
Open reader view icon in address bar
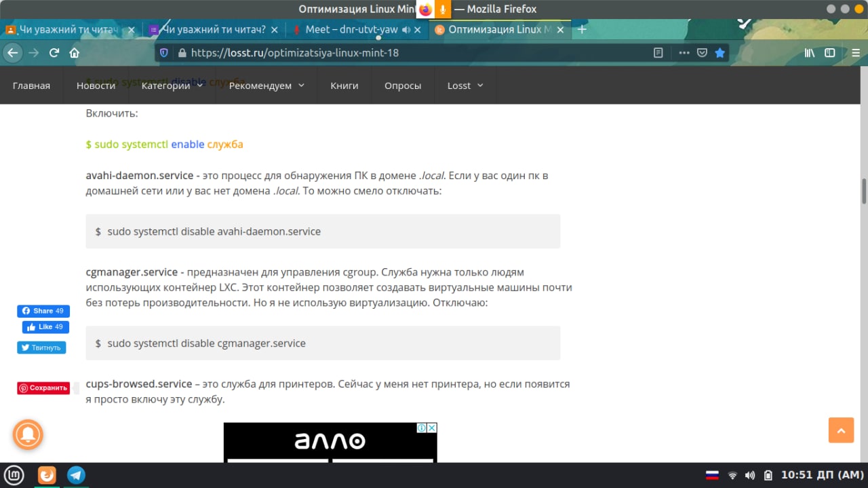(x=658, y=52)
